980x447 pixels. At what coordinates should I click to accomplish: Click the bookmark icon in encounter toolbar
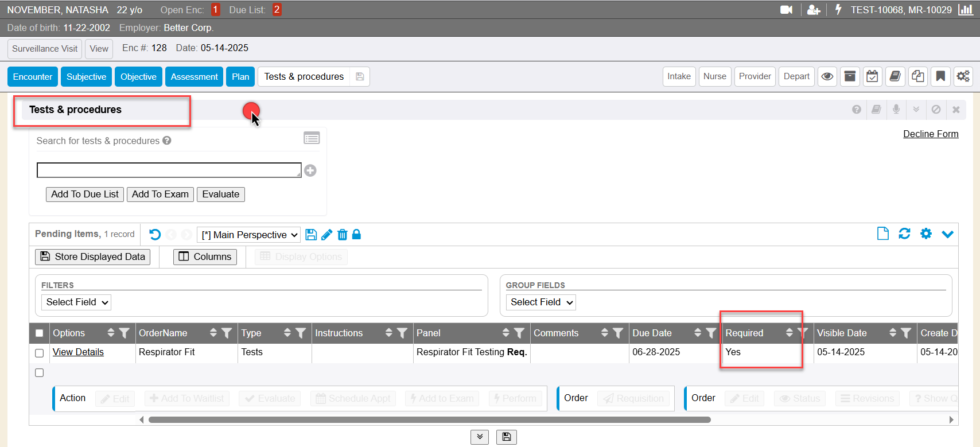coord(940,76)
